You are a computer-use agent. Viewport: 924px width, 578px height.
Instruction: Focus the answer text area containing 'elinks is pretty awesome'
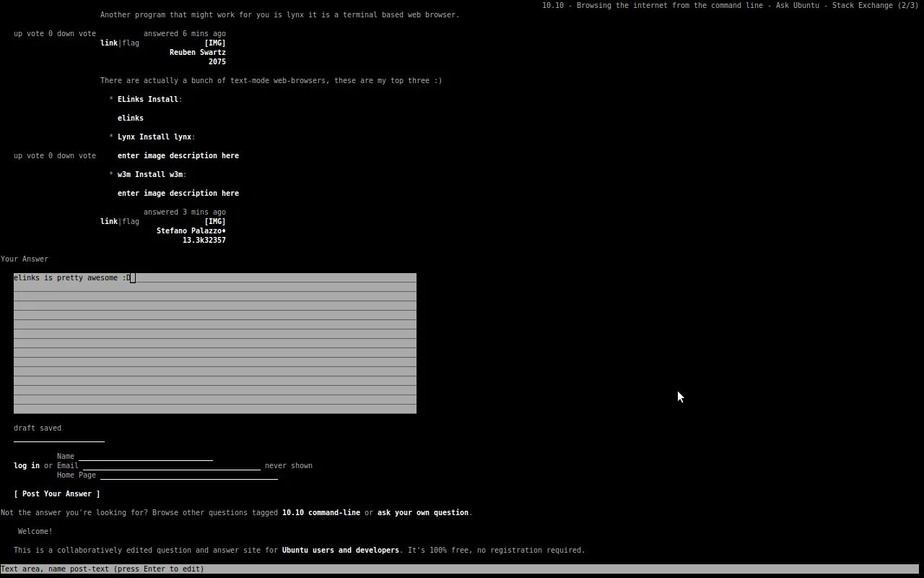click(215, 343)
